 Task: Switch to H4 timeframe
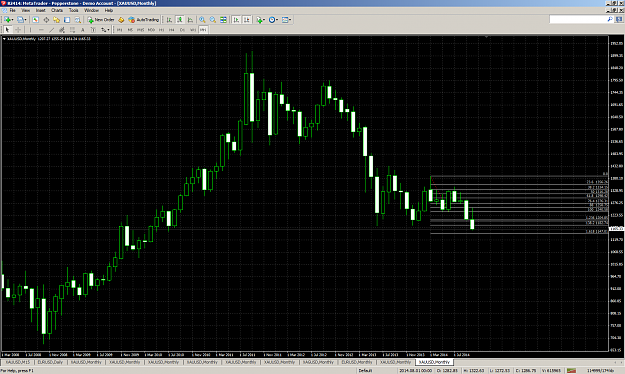tap(172, 30)
